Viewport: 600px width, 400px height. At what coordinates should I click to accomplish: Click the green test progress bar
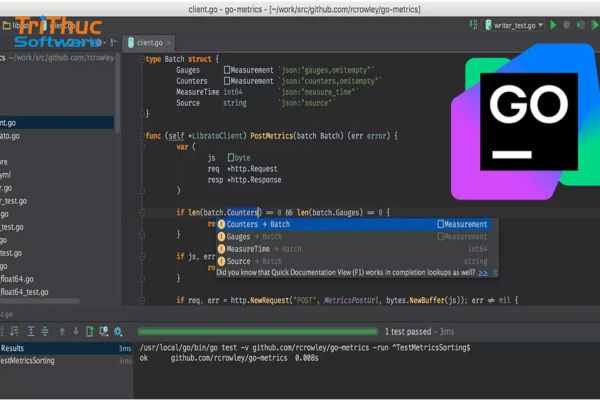tap(258, 331)
